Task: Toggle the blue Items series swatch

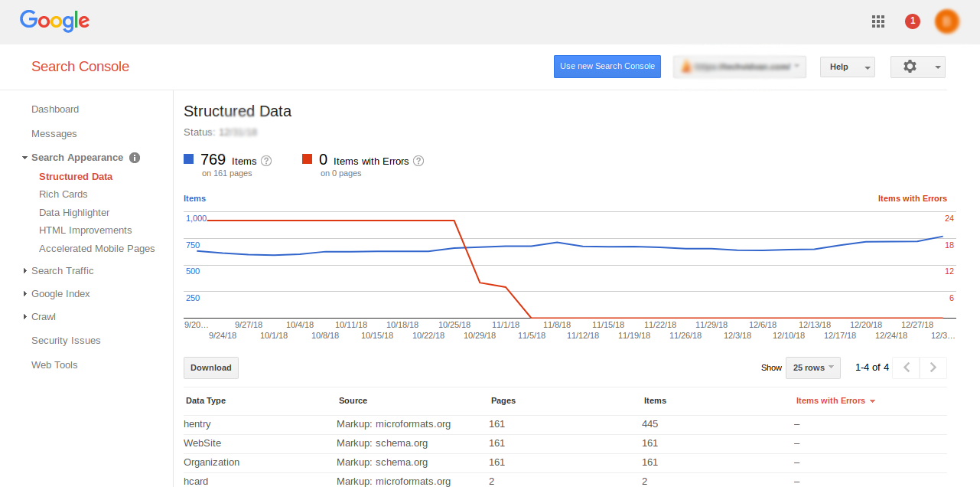Action: [x=189, y=159]
